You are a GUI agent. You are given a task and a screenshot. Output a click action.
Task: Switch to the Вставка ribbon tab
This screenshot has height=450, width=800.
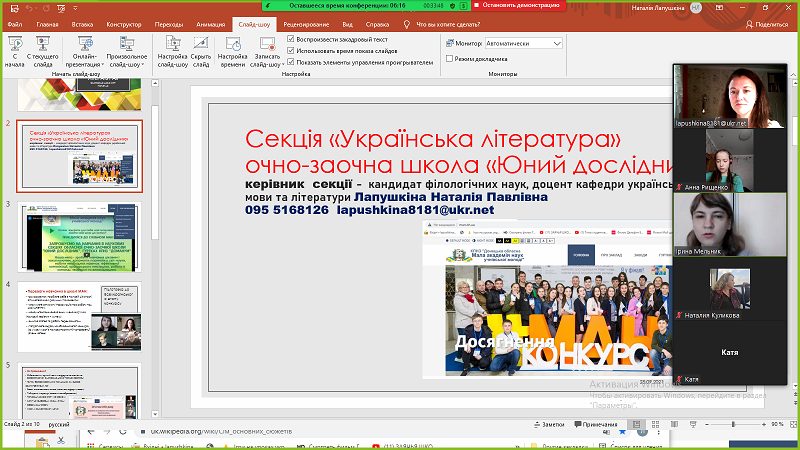point(82,24)
